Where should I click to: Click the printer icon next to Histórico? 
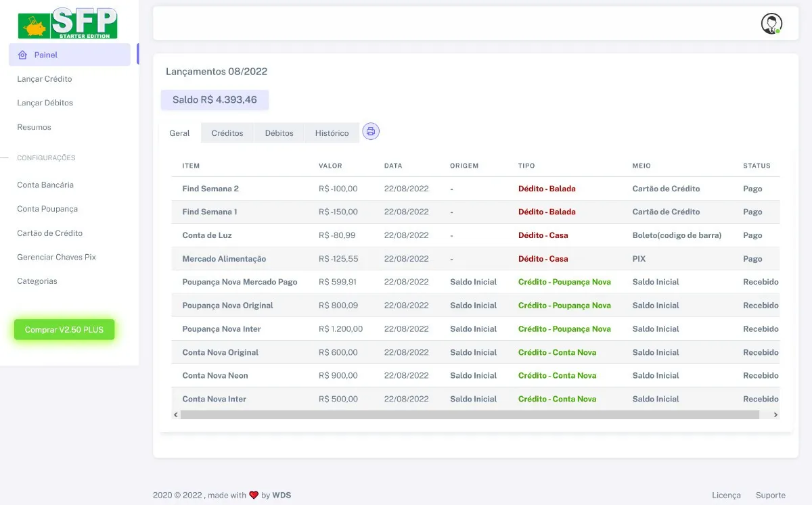click(x=371, y=131)
